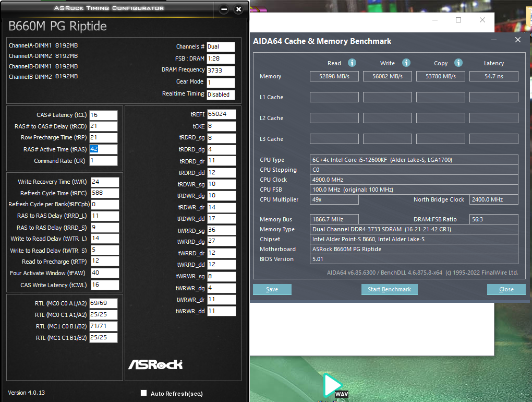Click the FSB : DRAM ratio field
Viewport: 532px width, 402px height.
coord(221,59)
